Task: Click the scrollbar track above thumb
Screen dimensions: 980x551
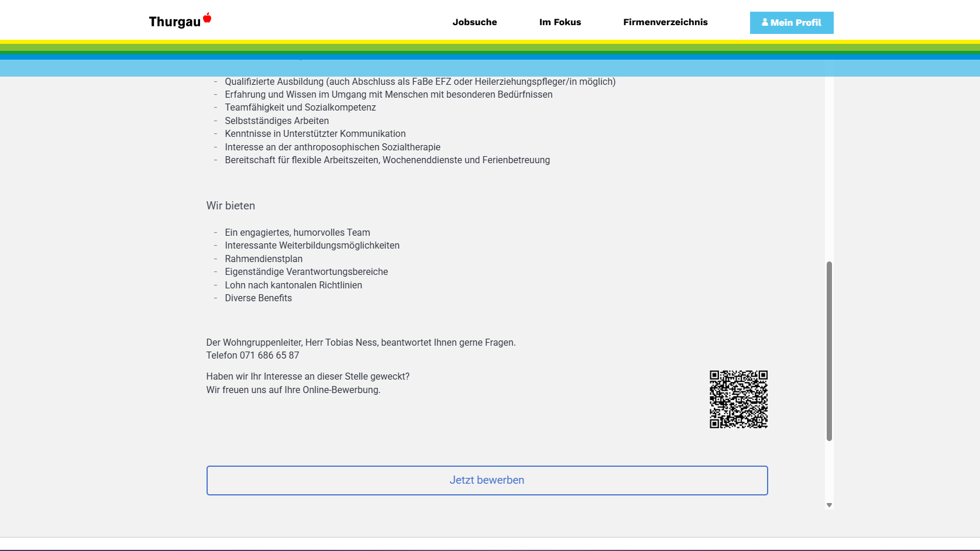Action: pos(829,170)
